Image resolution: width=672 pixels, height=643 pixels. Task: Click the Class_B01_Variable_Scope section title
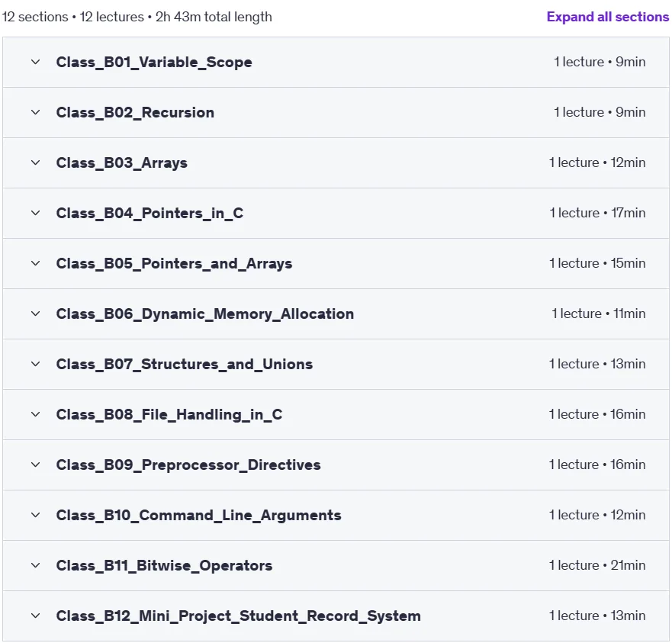point(154,62)
